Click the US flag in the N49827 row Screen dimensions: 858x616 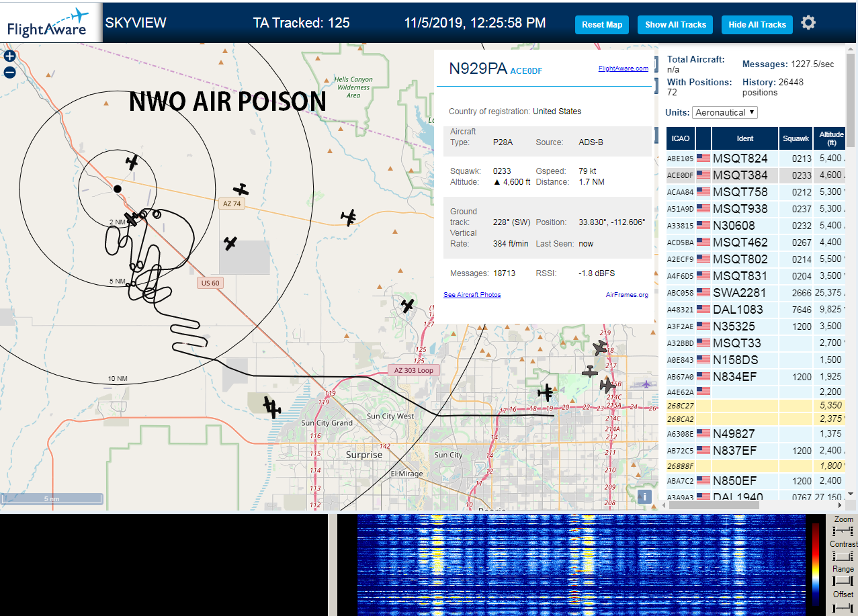point(703,434)
